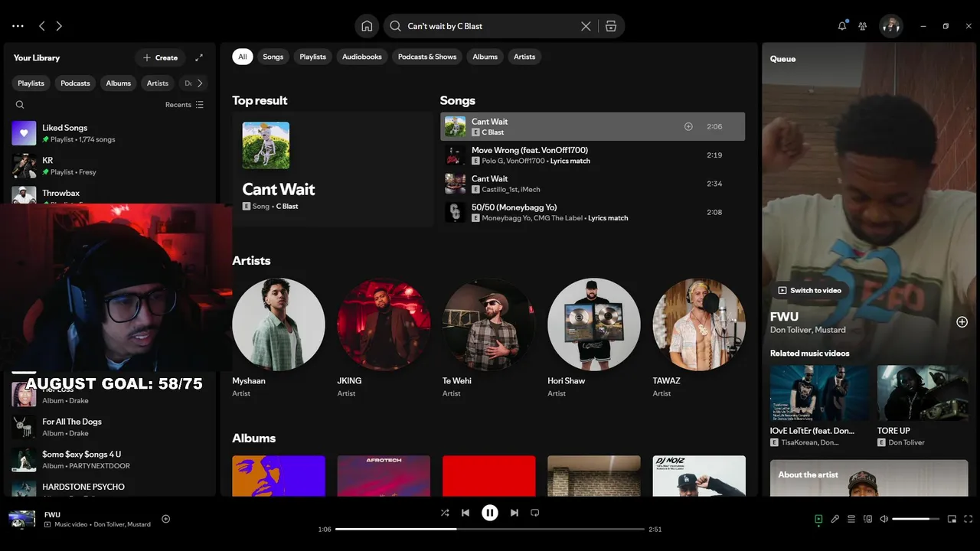This screenshot has height=551, width=980.
Task: Search within Your Library
Action: [x=20, y=105]
